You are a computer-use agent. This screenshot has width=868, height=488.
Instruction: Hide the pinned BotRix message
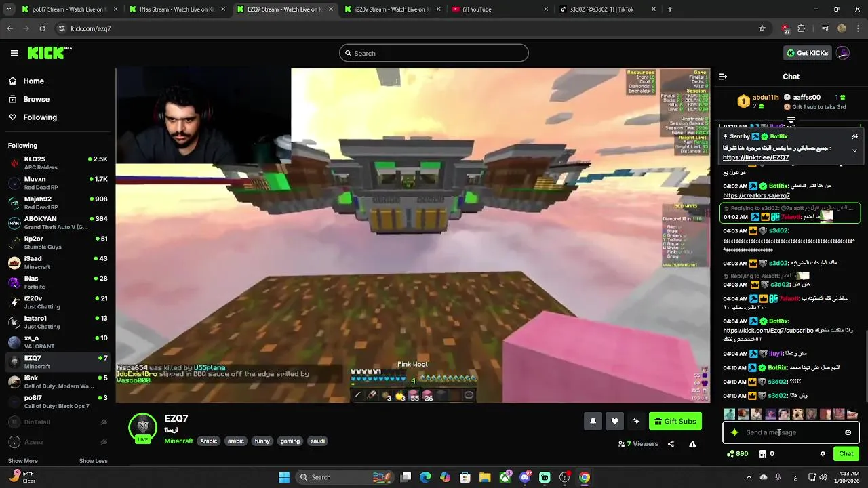pos(854,136)
